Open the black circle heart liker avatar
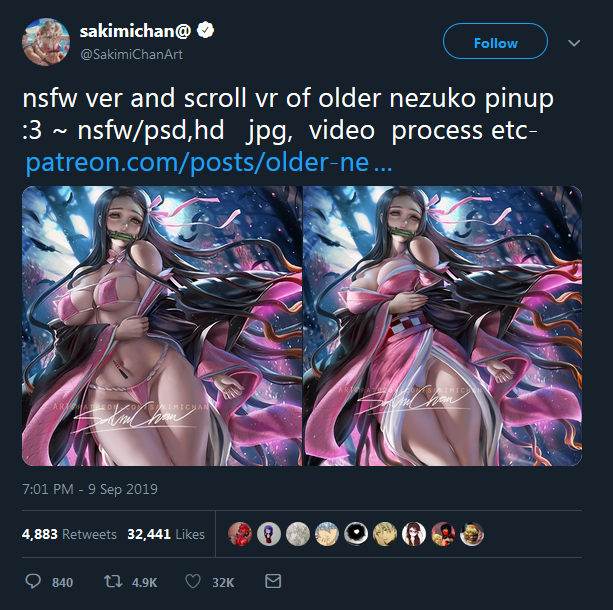The height and width of the screenshot is (610, 613). [x=356, y=534]
